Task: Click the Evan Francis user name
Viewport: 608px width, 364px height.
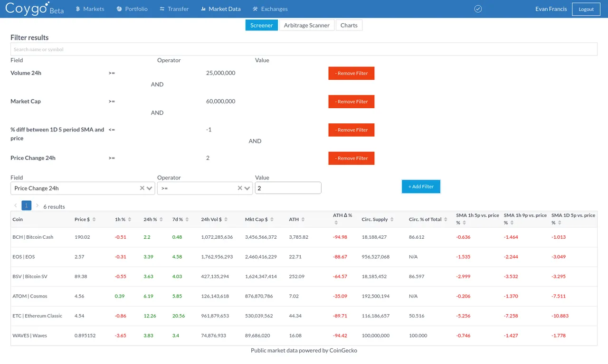Action: click(x=551, y=9)
